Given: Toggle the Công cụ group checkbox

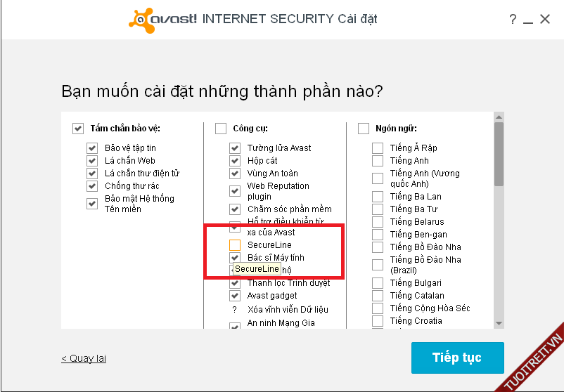Looking at the screenshot, I should point(221,129).
